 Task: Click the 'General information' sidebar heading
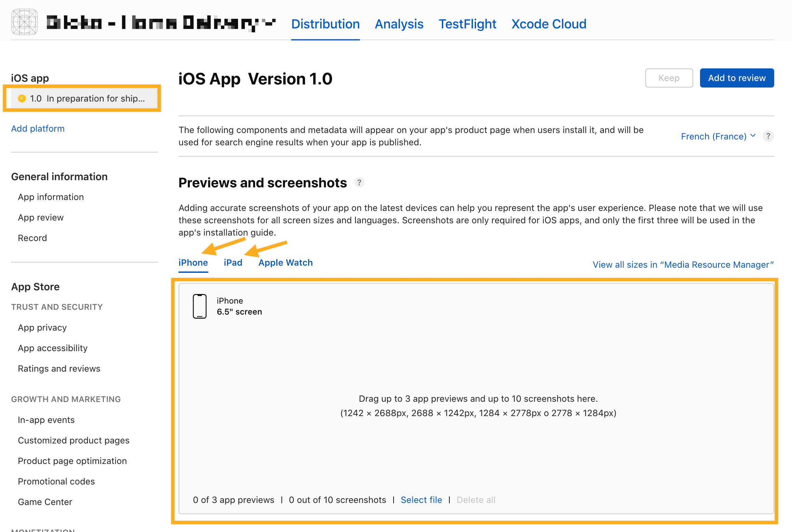click(60, 176)
